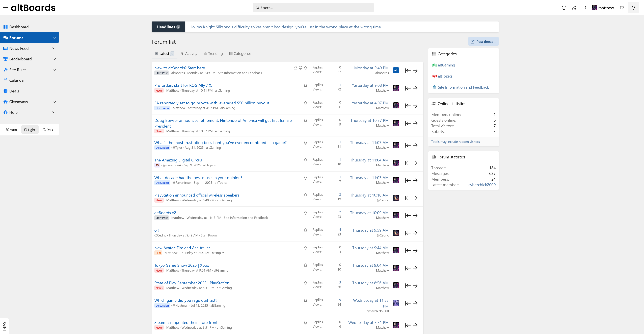Click into the Search field

tap(313, 8)
